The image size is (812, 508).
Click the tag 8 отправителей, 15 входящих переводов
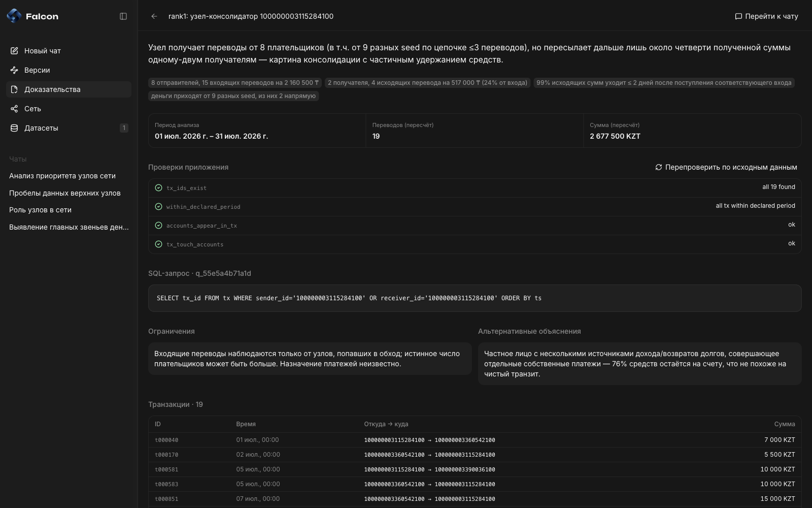[x=235, y=83]
